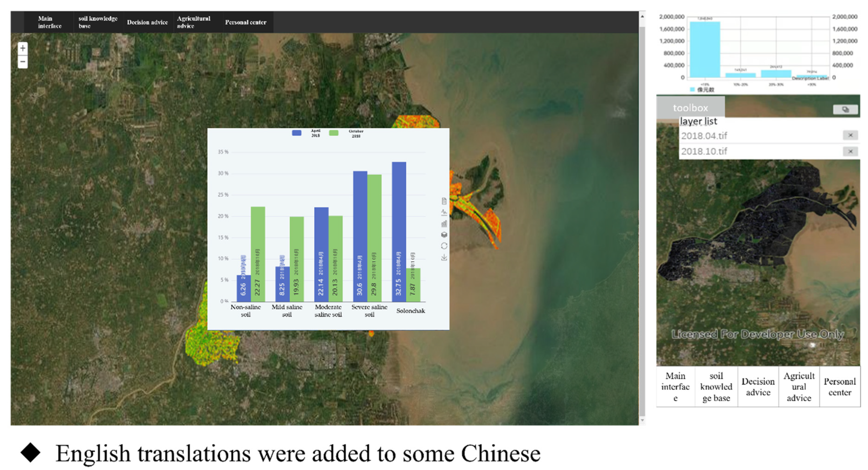Switch the chart to stacked mode
The height and width of the screenshot is (470, 868).
[x=444, y=235]
